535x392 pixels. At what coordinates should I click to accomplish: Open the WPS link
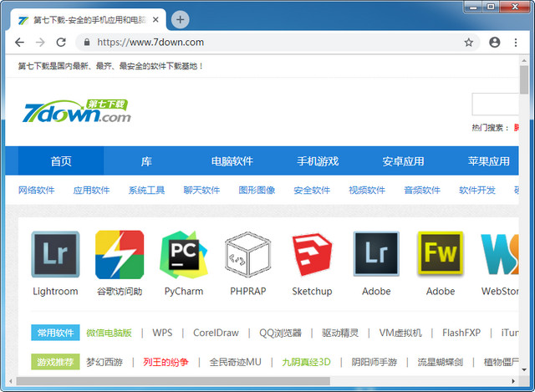pos(162,333)
